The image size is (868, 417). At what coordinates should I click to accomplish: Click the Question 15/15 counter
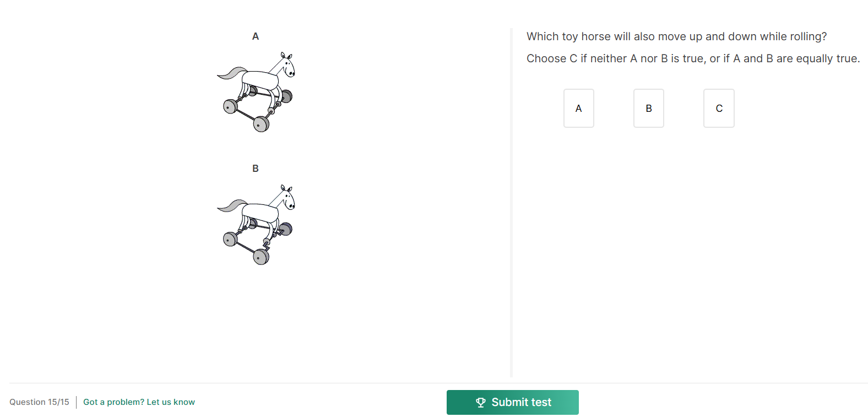click(x=39, y=402)
